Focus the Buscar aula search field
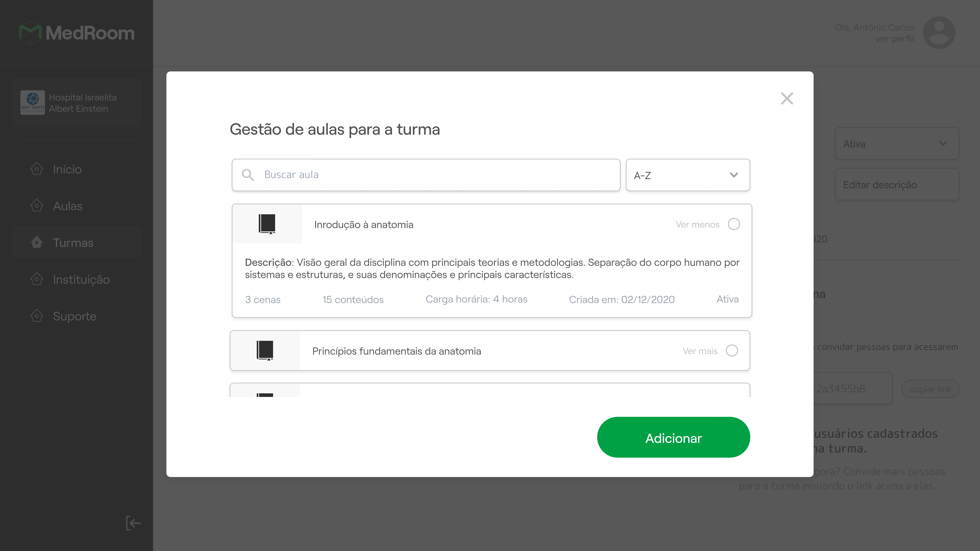Screen dimensions: 980x551 click(x=426, y=175)
